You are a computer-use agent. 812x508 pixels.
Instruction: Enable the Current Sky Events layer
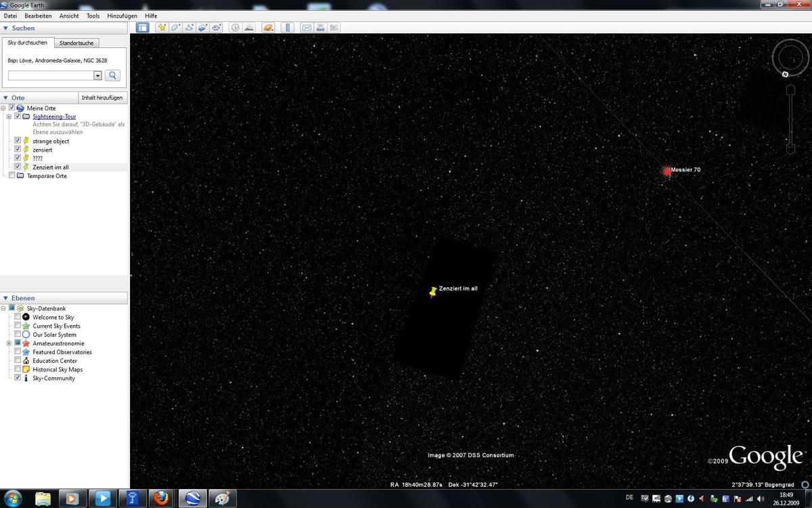[18, 326]
